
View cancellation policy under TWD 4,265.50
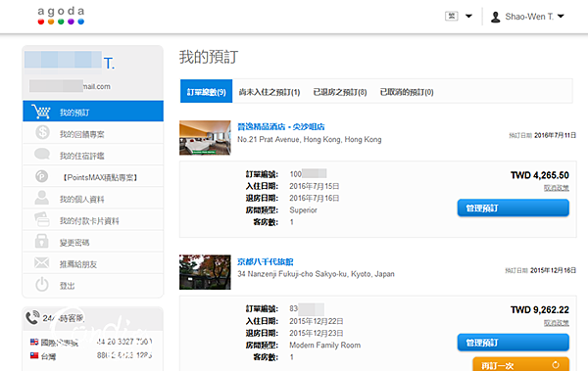(x=557, y=188)
